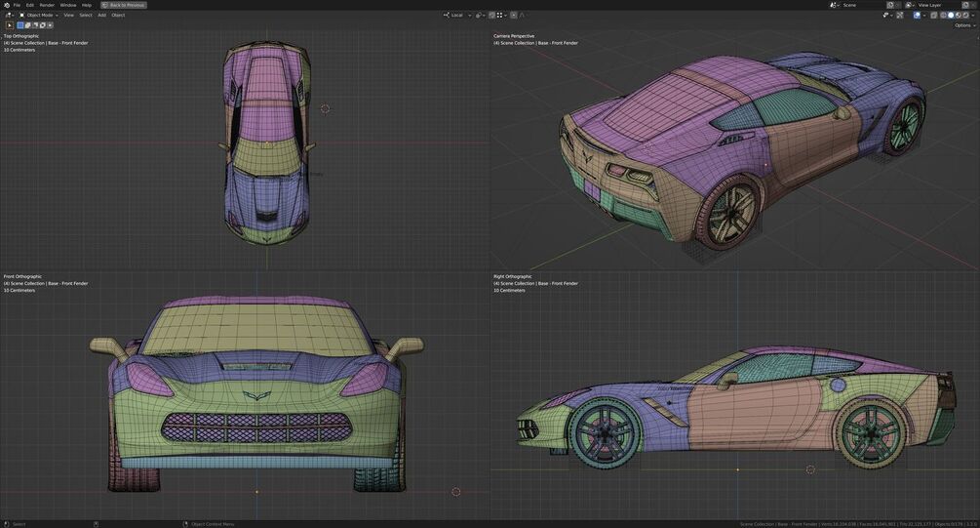The width and height of the screenshot is (980, 528).
Task: Click the scene browse icon
Action: [x=835, y=5]
